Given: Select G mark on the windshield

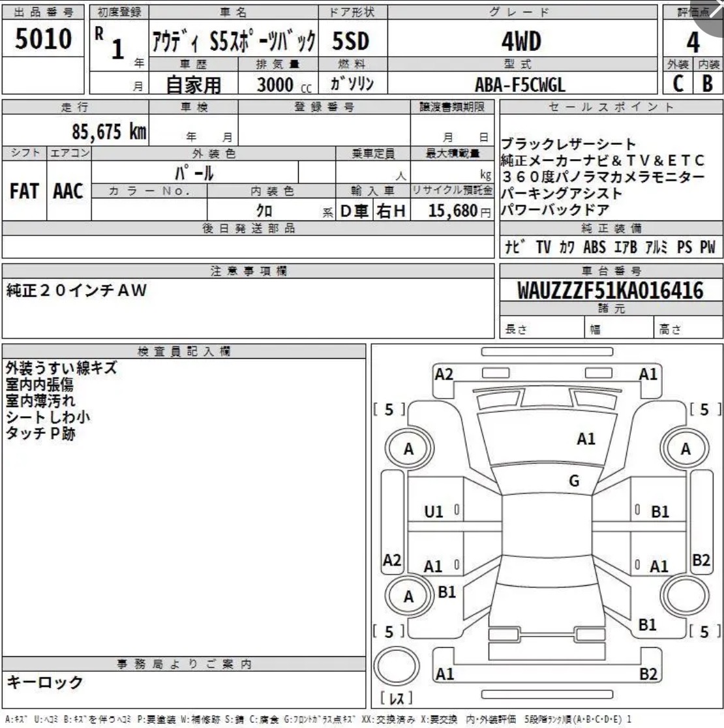Looking at the screenshot, I should click(574, 481).
